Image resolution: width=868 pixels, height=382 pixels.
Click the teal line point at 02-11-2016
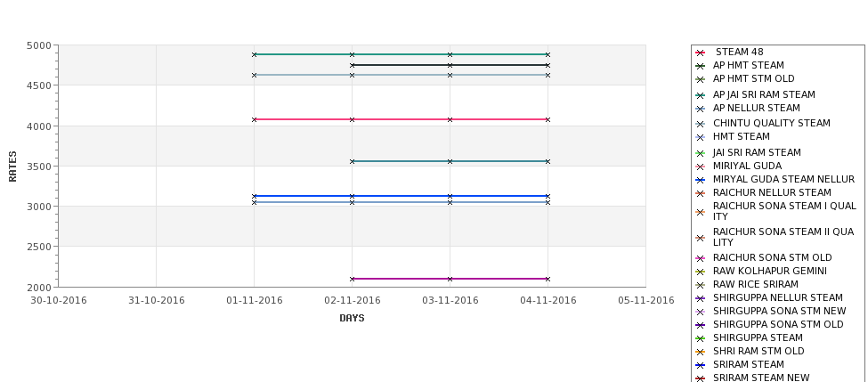[x=352, y=162]
